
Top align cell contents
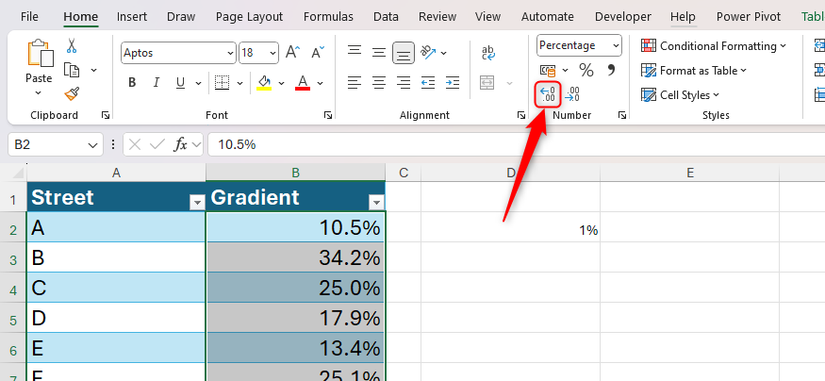tap(355, 51)
